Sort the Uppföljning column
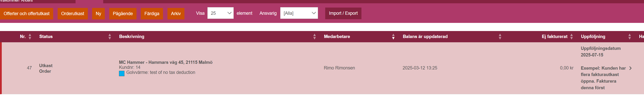 [629, 37]
